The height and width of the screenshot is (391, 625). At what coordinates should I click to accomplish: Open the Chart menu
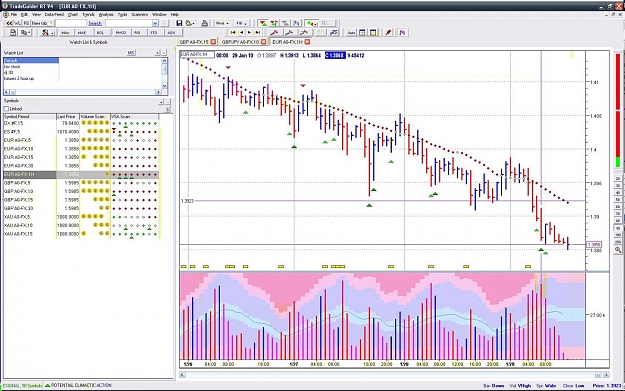[x=73, y=14]
